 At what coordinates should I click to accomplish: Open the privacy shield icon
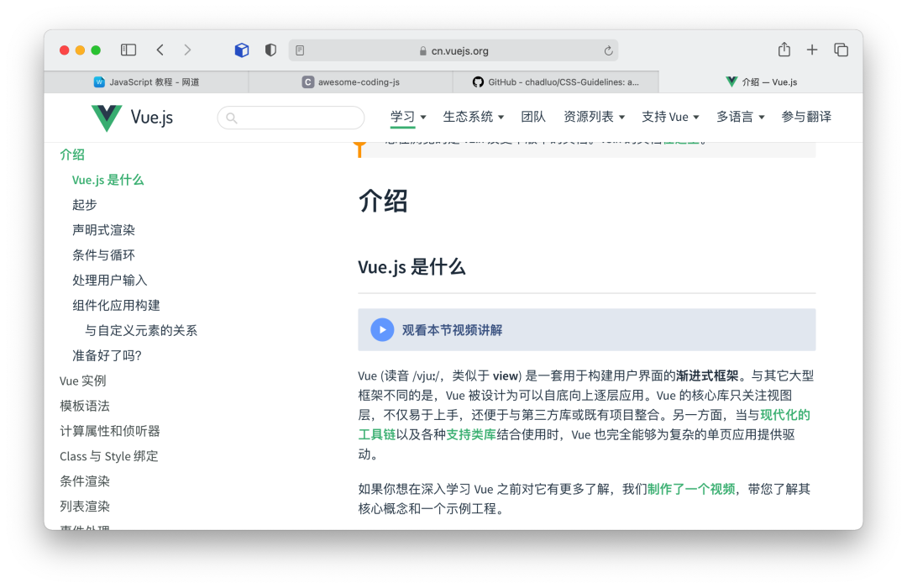pyautogui.click(x=270, y=50)
